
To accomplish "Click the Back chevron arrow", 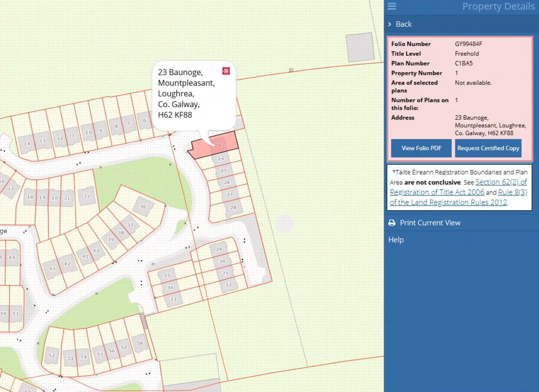I will 390,24.
